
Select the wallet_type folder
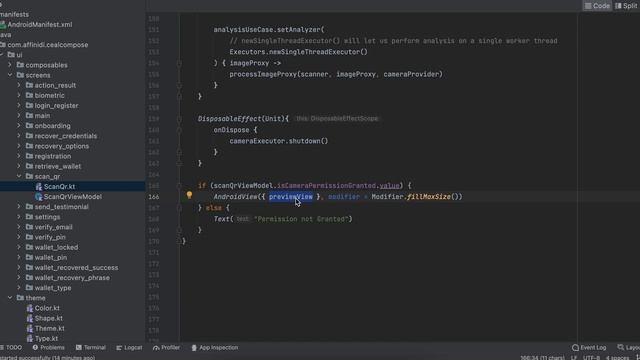point(53,288)
